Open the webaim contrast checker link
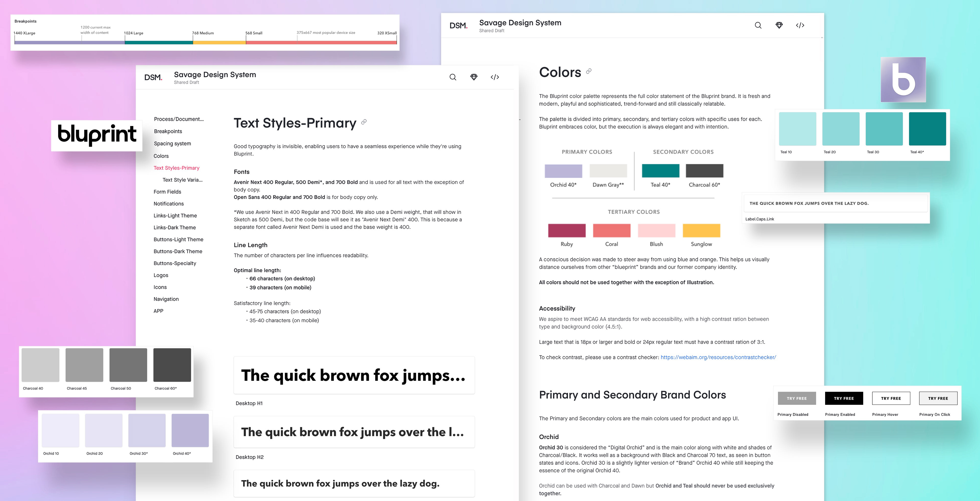 point(718,357)
